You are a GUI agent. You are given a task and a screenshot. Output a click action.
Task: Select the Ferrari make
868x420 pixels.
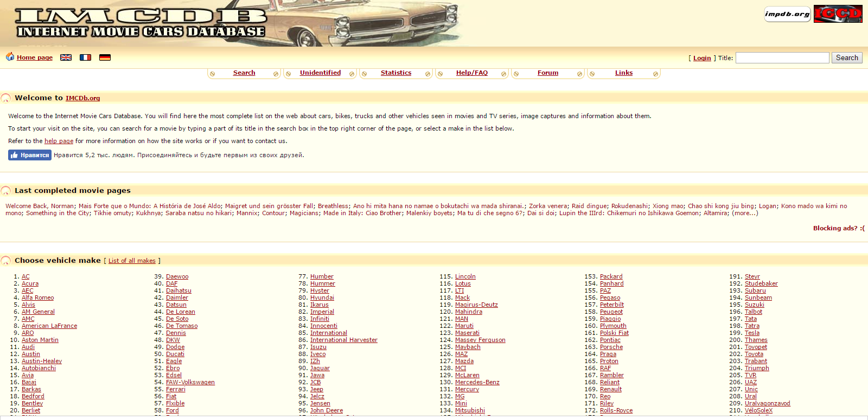pyautogui.click(x=176, y=389)
